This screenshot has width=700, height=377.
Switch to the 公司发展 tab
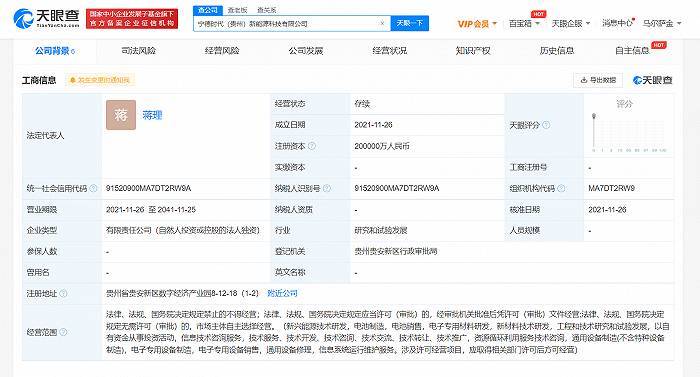point(306,51)
